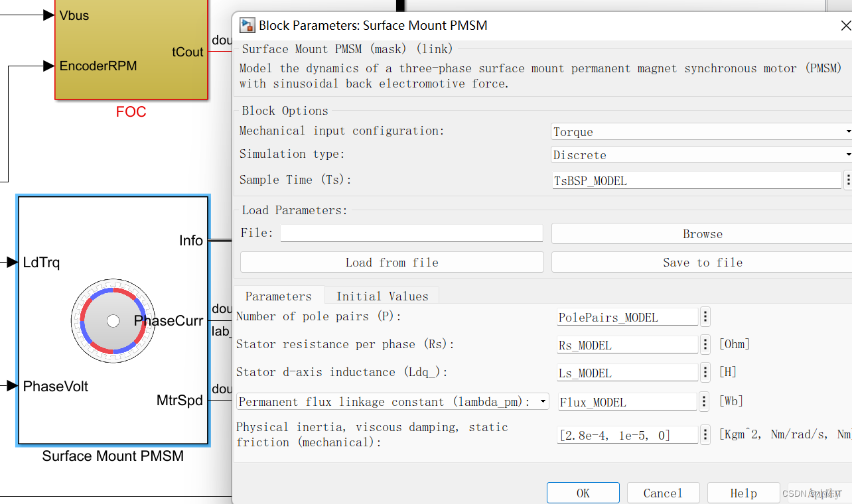
Task: Click the red FOC block name label
Action: [131, 111]
